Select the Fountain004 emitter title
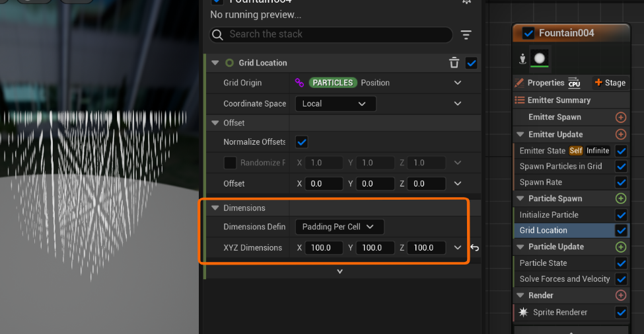 [566, 33]
